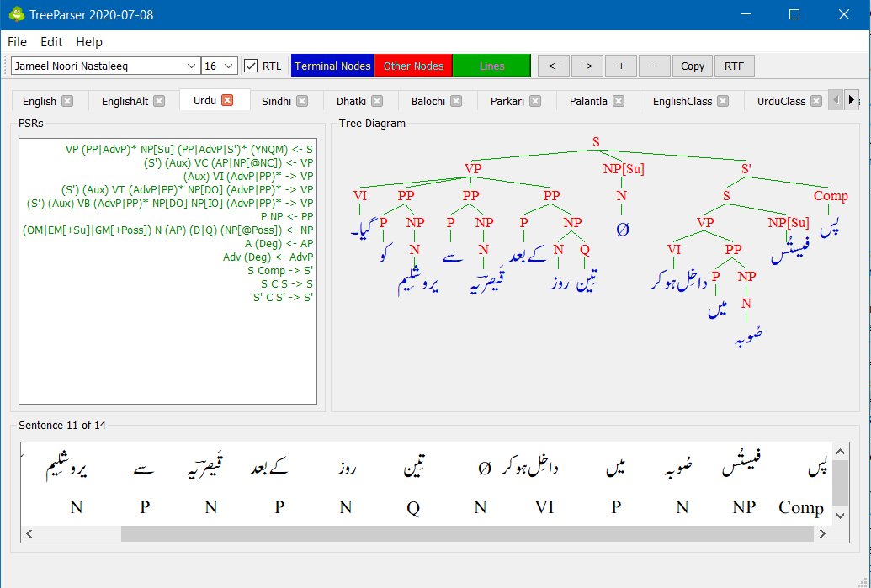The width and height of the screenshot is (871, 588).
Task: Toggle the RTL checkbox
Action: 250,65
